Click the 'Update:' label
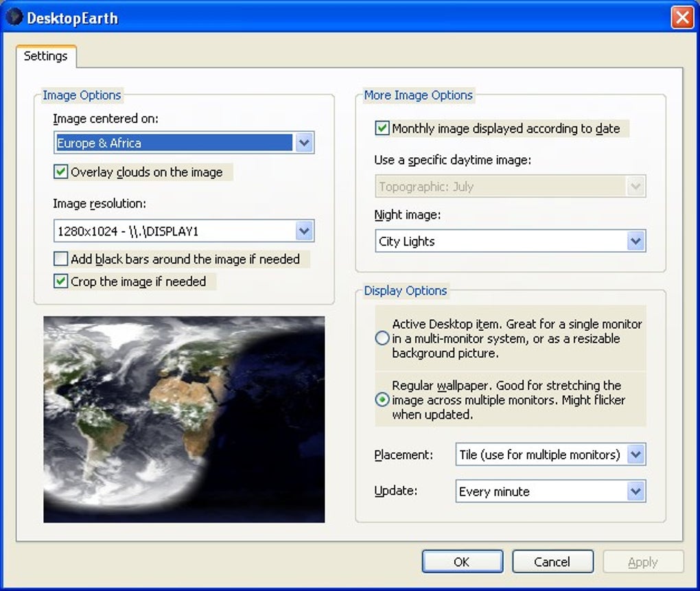Screen dimensions: 700x591 pos(395,491)
